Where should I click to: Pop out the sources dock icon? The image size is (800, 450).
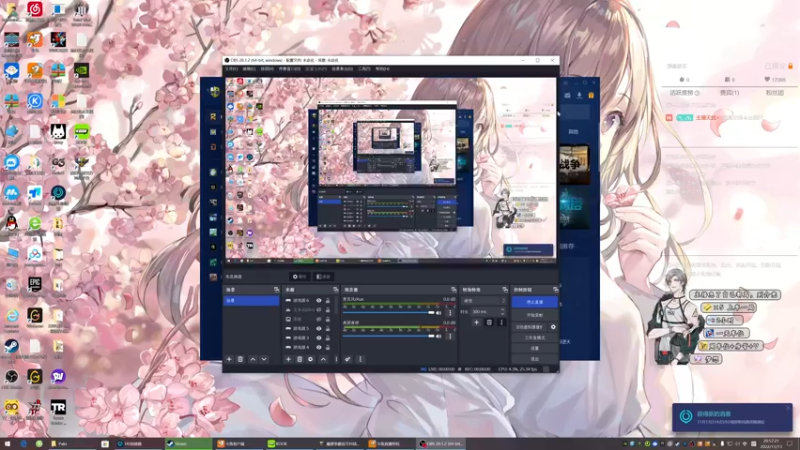335,289
